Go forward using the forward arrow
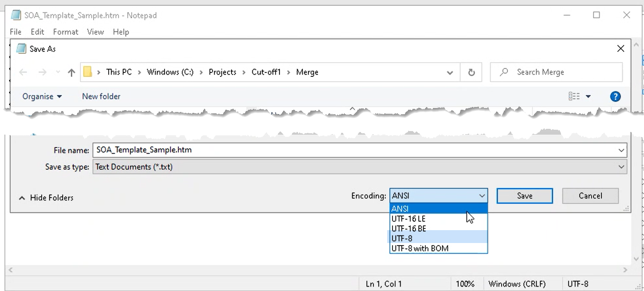Viewport: 644px width, 291px height. click(x=42, y=72)
